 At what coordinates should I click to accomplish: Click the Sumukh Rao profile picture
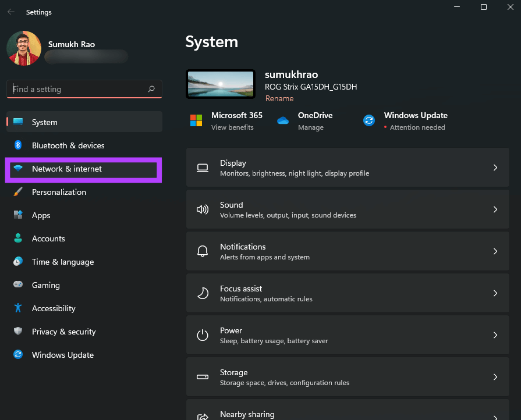pos(24,48)
